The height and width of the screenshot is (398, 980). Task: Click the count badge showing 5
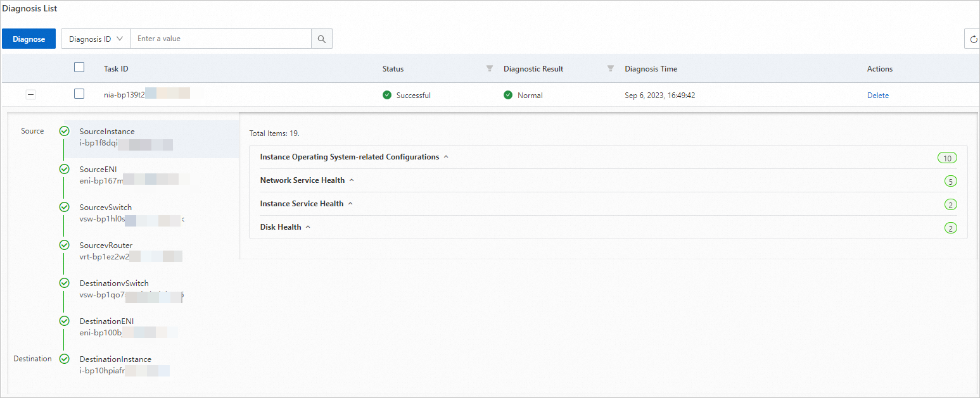click(950, 182)
